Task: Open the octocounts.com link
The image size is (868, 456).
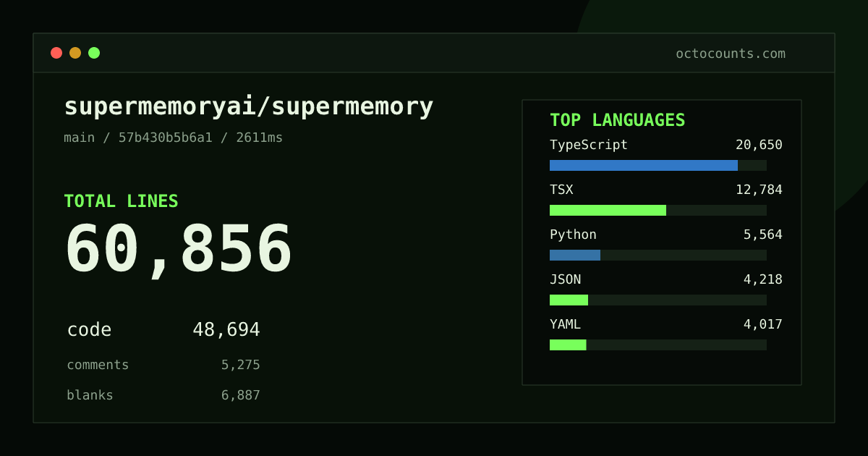Action: coord(731,54)
